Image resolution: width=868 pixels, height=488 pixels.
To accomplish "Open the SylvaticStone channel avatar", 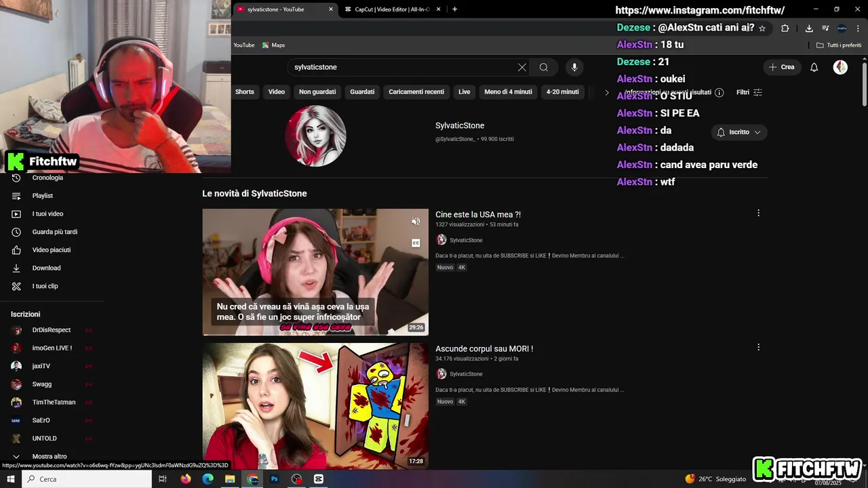I will (x=316, y=136).
